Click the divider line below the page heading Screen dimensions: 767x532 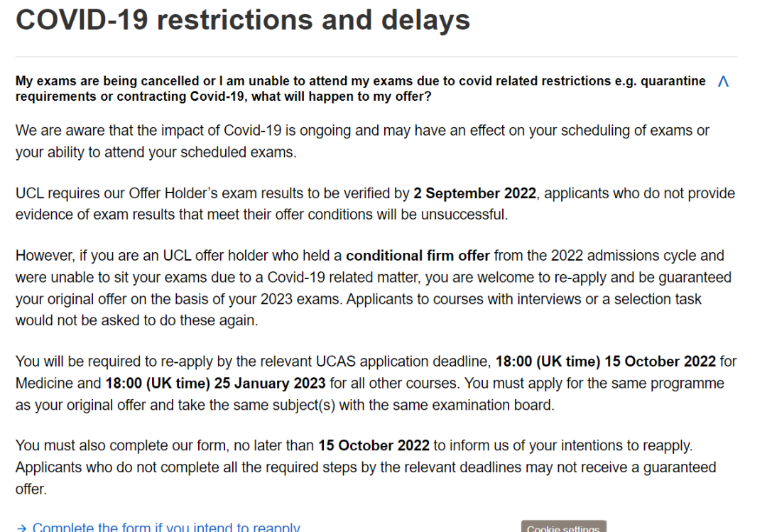click(x=376, y=57)
